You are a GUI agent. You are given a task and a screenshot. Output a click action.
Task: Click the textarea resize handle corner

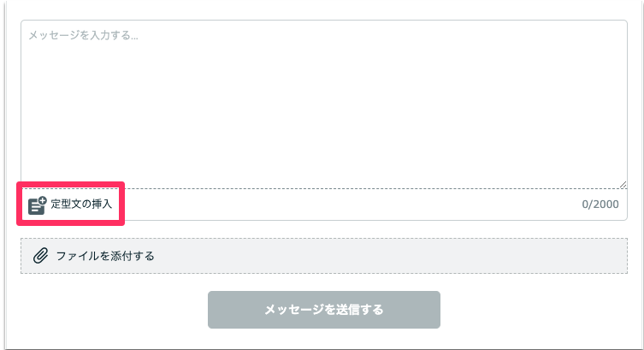[623, 183]
